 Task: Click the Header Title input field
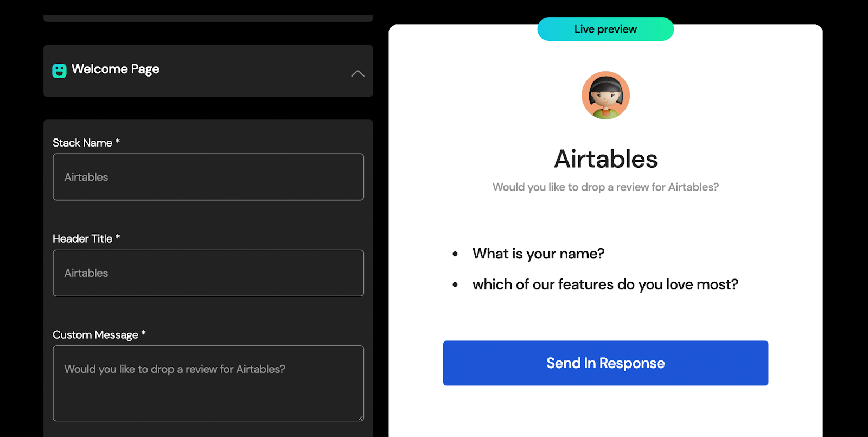(208, 273)
